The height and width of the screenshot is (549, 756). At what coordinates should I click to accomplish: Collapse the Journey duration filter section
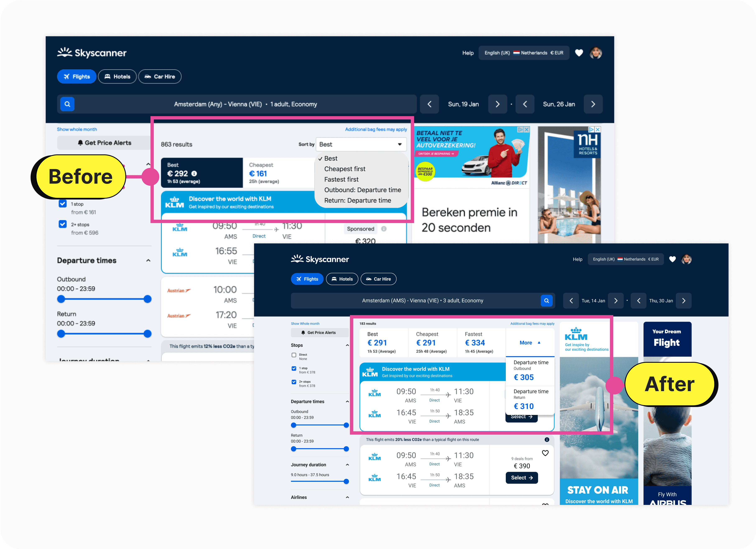(x=347, y=465)
